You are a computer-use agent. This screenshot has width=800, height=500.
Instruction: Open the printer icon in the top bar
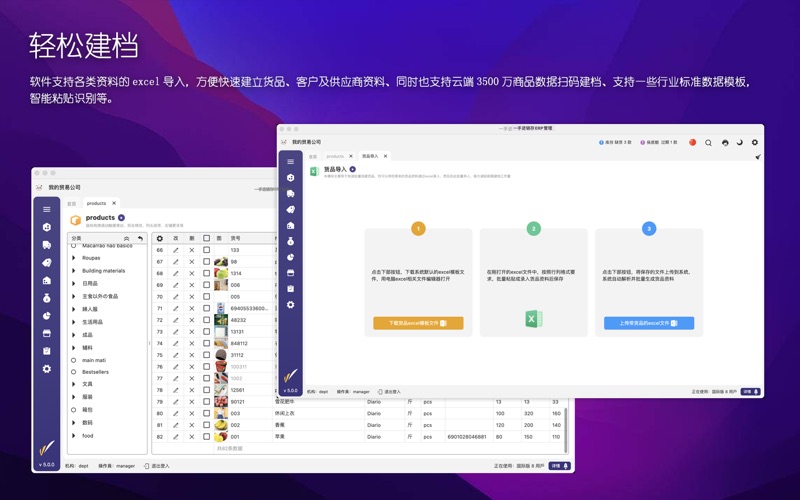pos(725,143)
